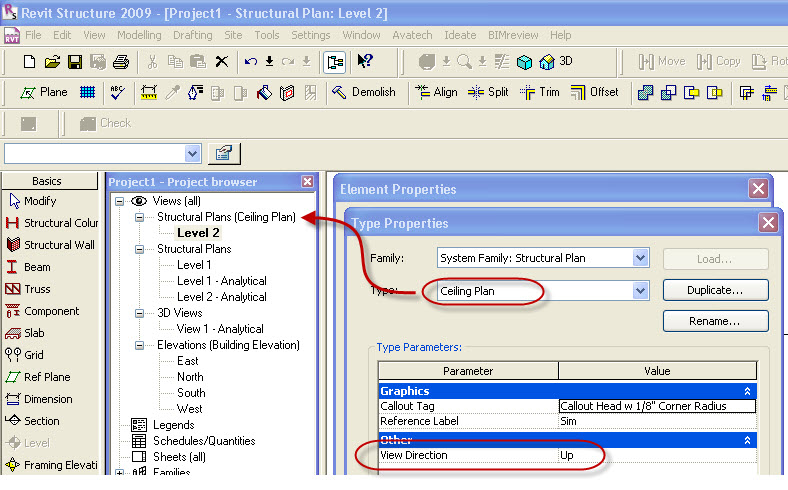The height and width of the screenshot is (490, 788).
Task: Click the element properties icon beside type selector
Action: 224,153
